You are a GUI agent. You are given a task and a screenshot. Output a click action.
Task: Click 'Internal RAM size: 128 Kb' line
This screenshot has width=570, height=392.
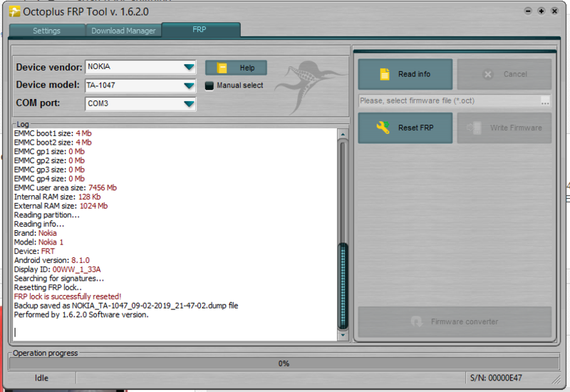(58, 197)
